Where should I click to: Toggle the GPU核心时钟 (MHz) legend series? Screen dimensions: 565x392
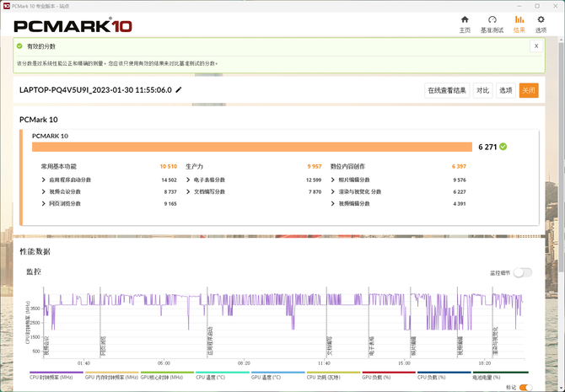167,375
